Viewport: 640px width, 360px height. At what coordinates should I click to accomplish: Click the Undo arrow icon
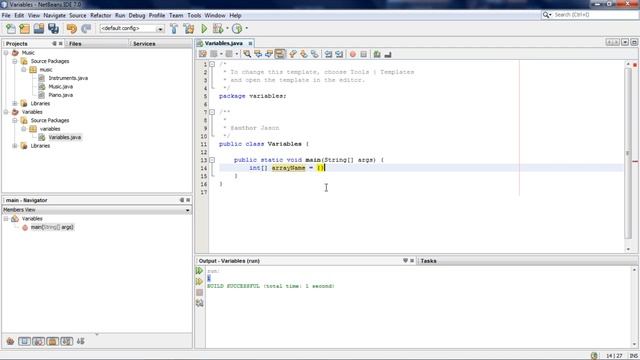pyautogui.click(x=71, y=29)
